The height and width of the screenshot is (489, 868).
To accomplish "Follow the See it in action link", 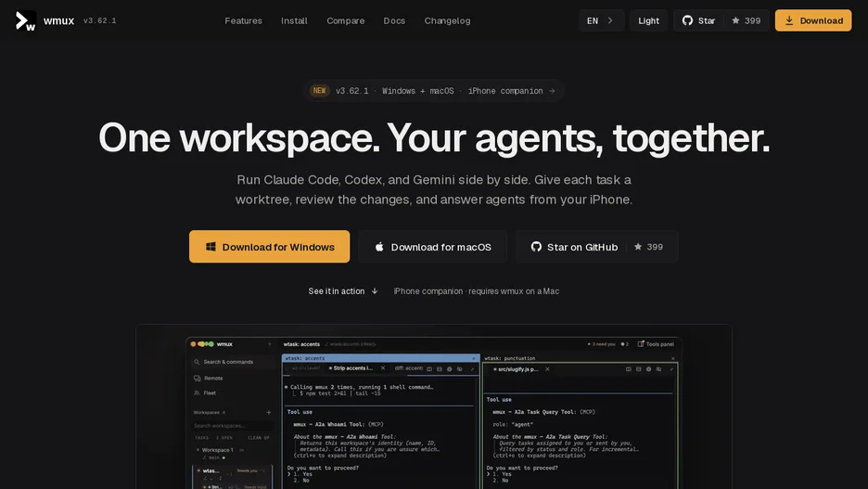I will click(343, 290).
